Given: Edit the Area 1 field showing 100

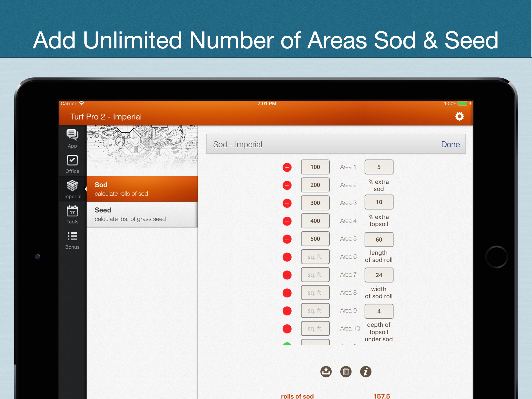Looking at the screenshot, I should (x=315, y=167).
